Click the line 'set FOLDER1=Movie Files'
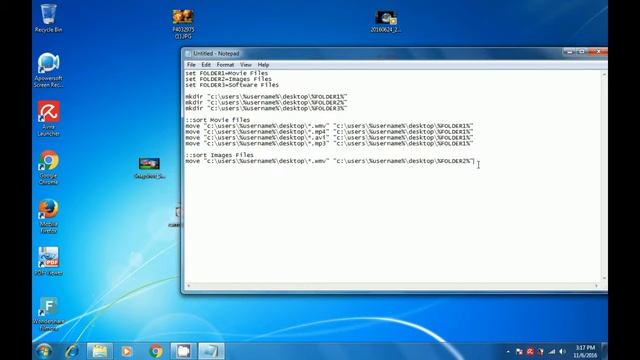 pos(227,73)
